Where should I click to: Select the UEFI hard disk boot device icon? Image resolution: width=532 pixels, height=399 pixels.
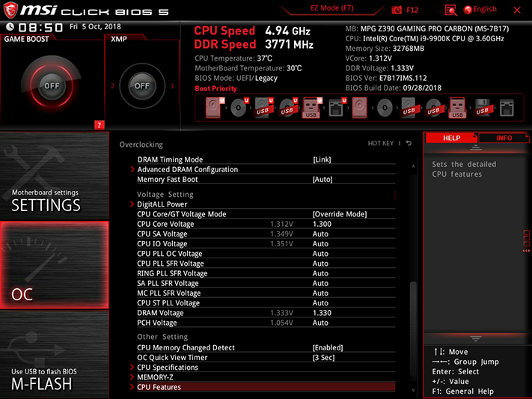[x=215, y=108]
